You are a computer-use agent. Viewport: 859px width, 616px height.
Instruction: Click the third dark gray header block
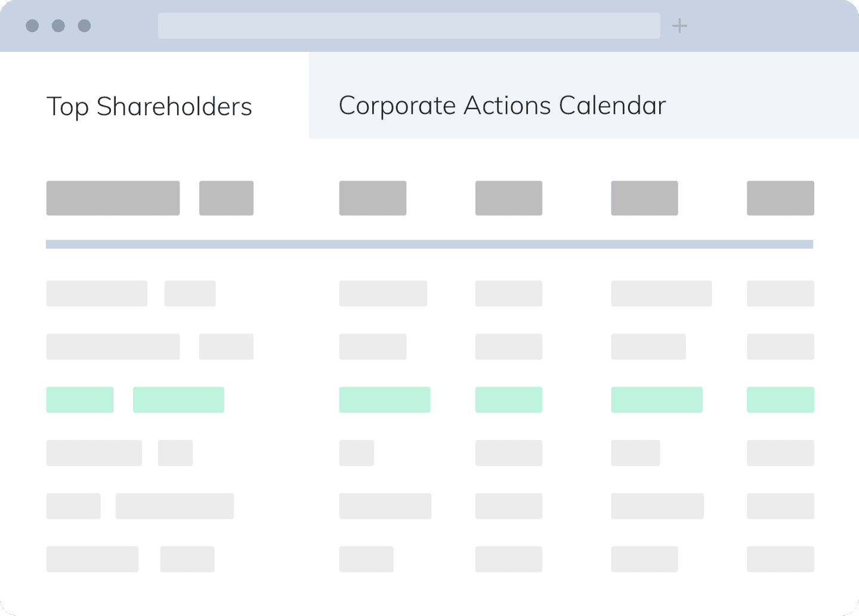373,198
